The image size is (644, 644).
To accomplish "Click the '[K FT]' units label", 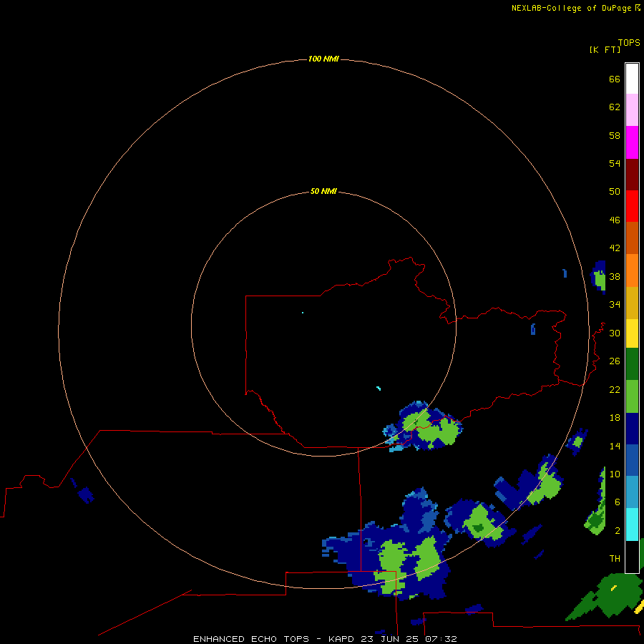I will point(605,49).
